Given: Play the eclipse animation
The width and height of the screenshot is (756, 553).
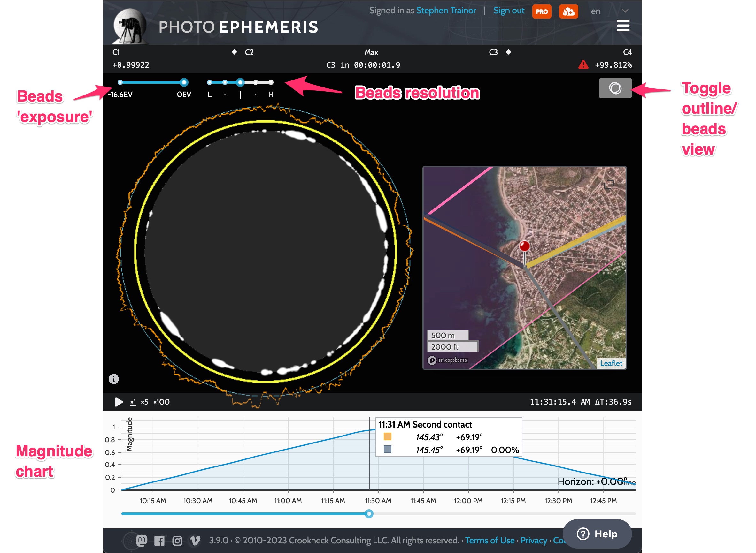Looking at the screenshot, I should point(119,402).
